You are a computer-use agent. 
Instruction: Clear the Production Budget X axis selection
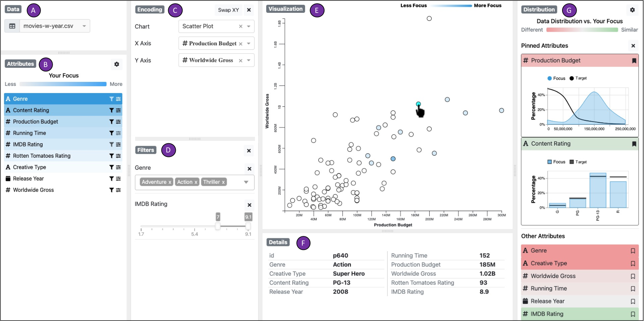coord(240,44)
